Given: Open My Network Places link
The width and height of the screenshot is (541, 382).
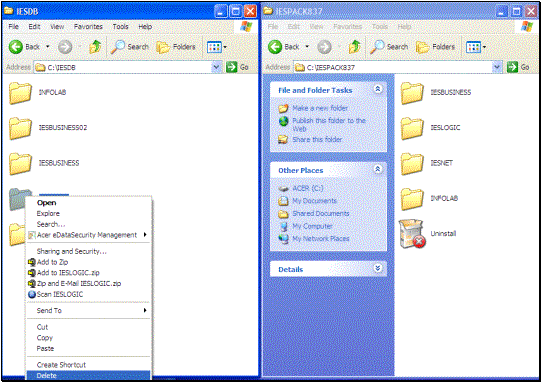Looking at the screenshot, I should click(321, 239).
